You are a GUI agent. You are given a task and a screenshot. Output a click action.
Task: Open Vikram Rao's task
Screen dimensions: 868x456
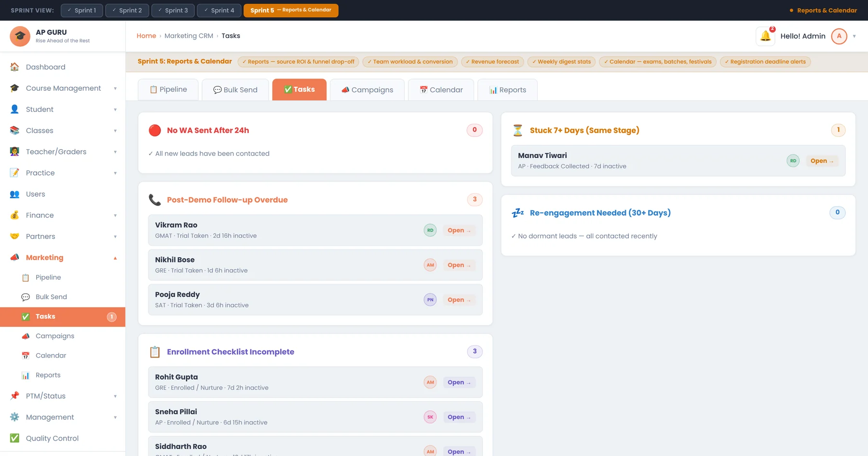(x=459, y=231)
